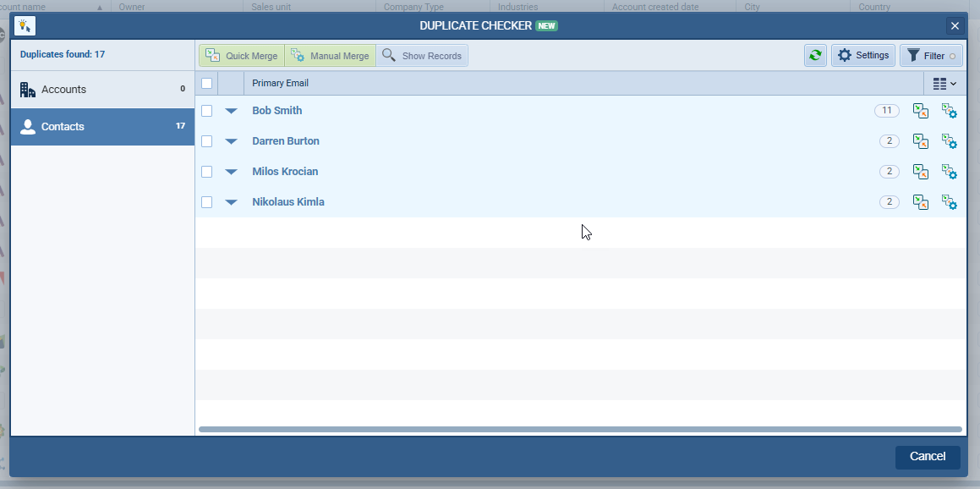Image resolution: width=980 pixels, height=489 pixels.
Task: Open the filter options
Action: point(930,55)
